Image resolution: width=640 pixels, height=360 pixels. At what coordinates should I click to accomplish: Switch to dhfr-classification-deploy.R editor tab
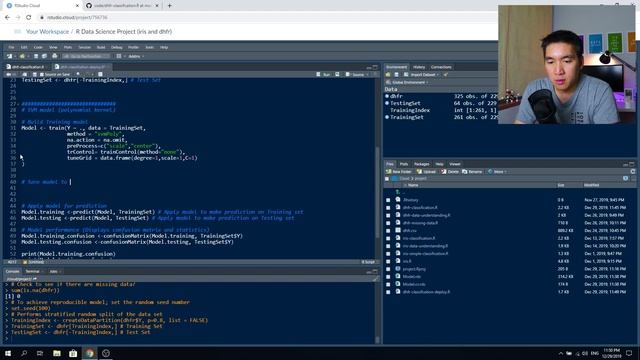(x=82, y=67)
